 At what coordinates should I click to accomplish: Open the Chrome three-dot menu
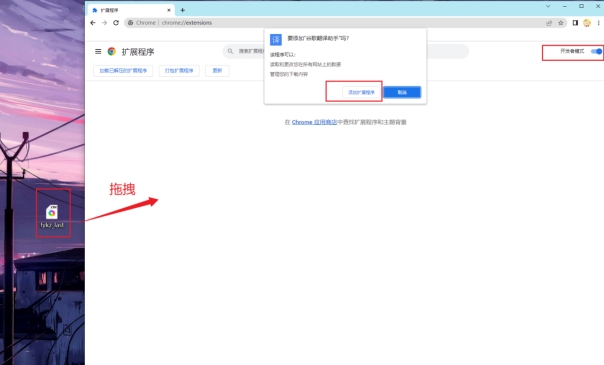[598, 23]
